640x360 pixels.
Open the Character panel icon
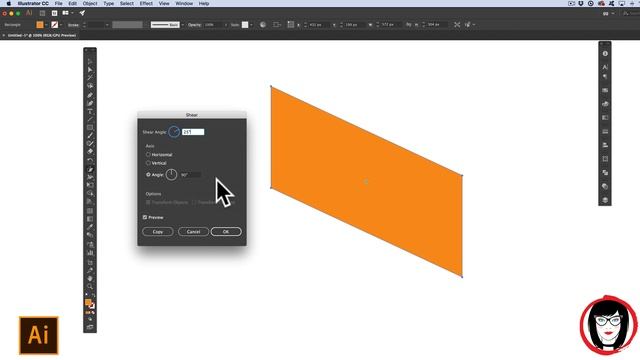click(x=605, y=67)
